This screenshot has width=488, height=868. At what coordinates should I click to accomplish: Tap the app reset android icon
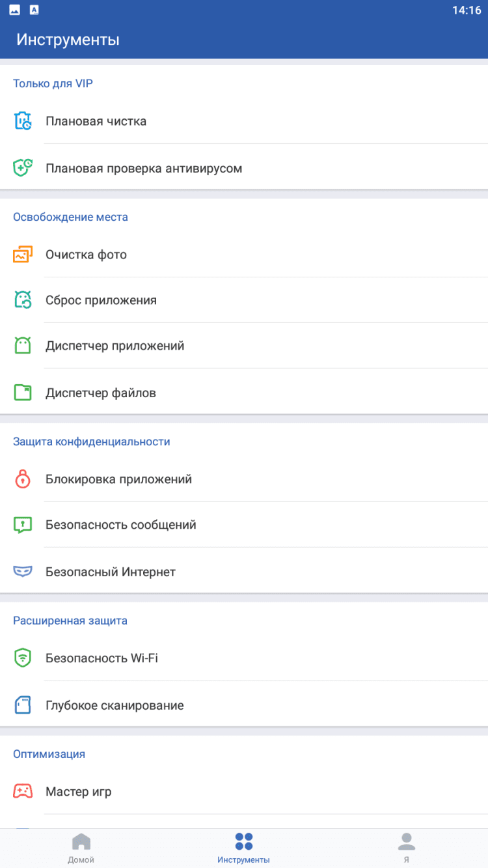23,300
